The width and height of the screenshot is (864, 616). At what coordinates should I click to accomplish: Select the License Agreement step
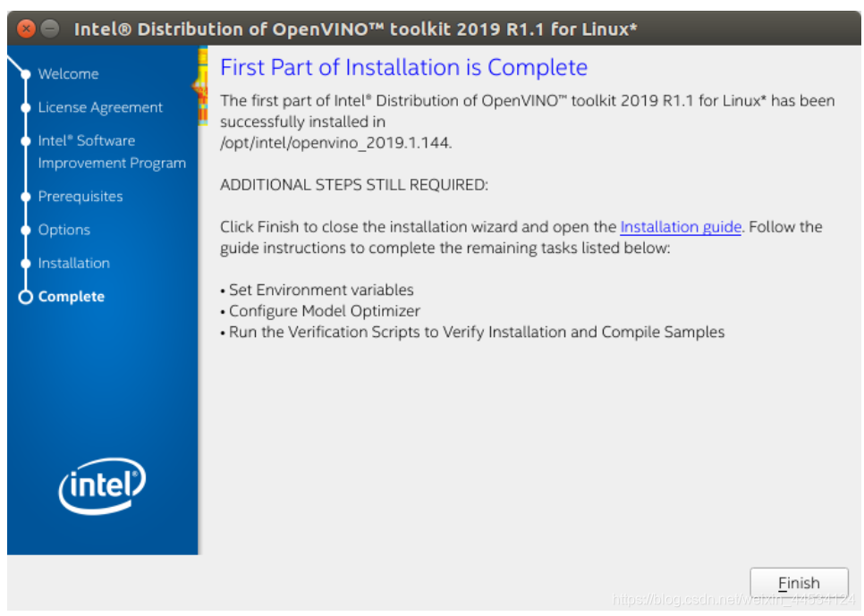click(100, 107)
